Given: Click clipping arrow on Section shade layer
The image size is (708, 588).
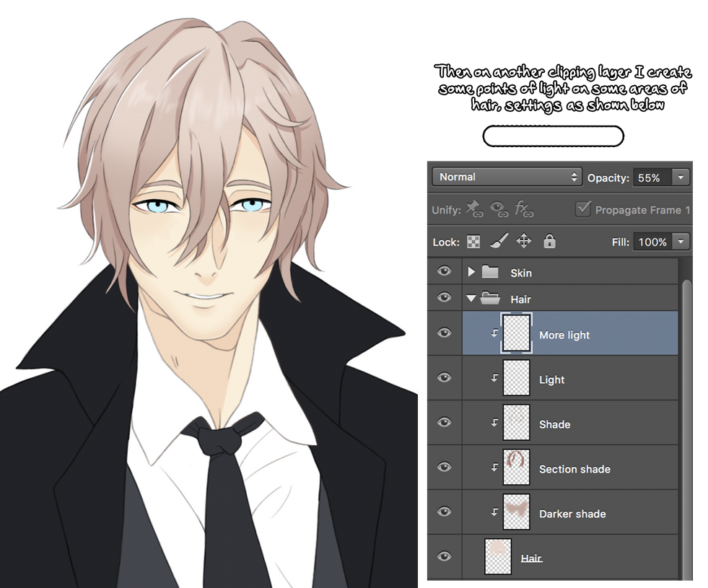Looking at the screenshot, I should coord(495,467).
